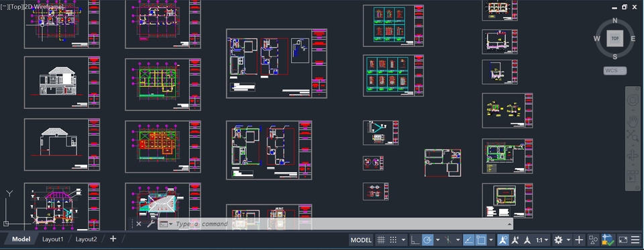
Task: Switch to the Model tab
Action: click(x=21, y=239)
